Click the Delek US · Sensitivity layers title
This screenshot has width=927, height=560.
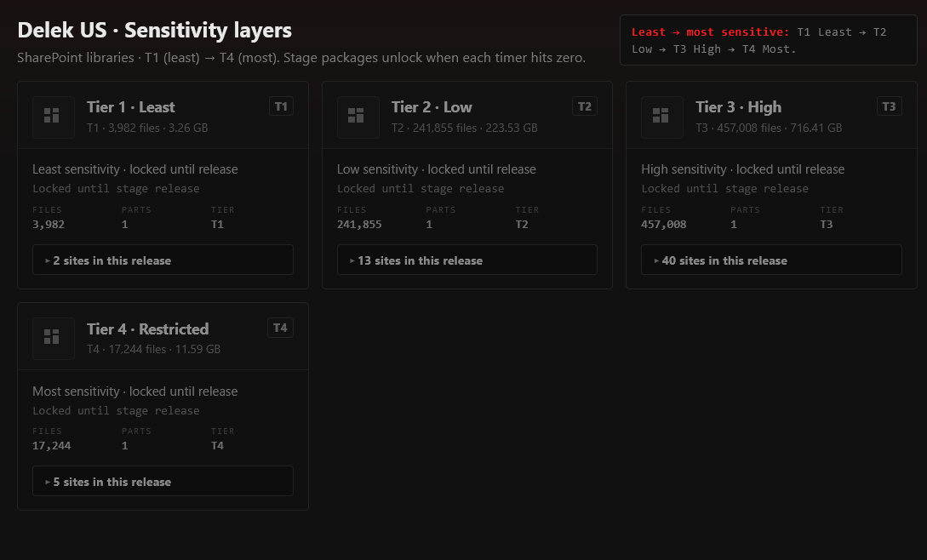click(154, 30)
